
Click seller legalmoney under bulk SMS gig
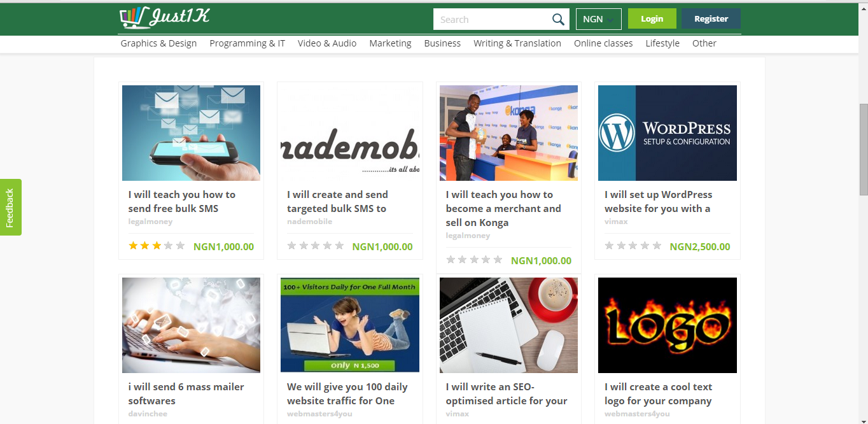[150, 222]
